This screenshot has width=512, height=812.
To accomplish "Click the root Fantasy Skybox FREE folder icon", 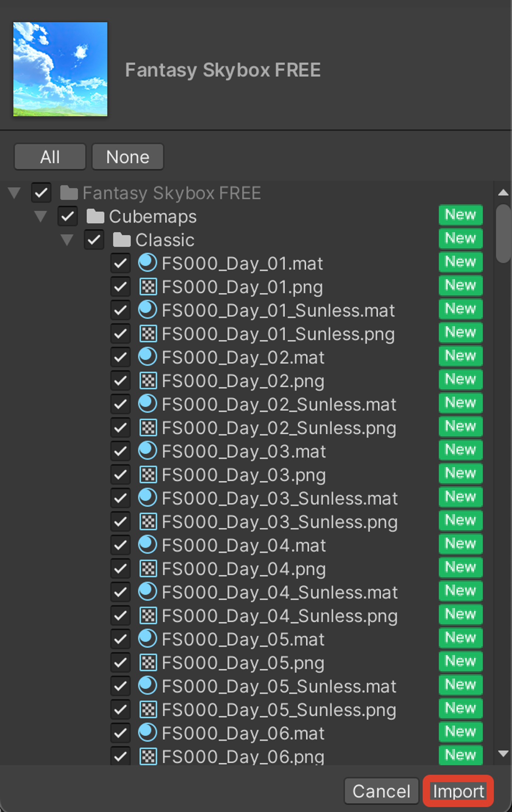I will pos(69,193).
